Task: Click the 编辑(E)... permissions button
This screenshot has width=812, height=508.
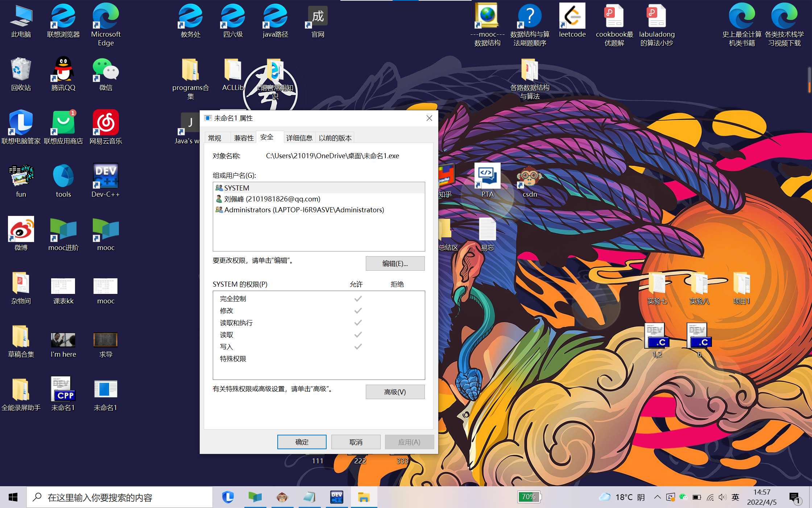Action: pos(395,263)
